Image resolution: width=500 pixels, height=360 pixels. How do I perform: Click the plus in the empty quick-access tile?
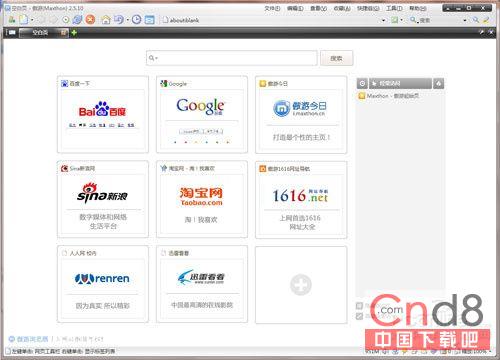301,285
